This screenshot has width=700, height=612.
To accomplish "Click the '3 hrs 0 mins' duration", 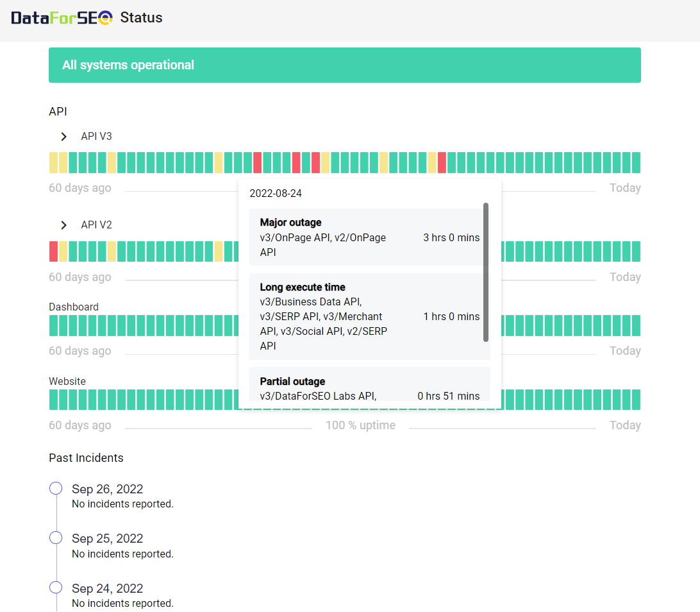I will (451, 237).
